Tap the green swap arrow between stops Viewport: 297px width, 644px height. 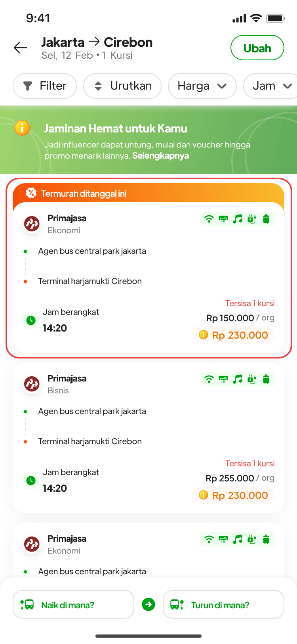[x=148, y=604]
